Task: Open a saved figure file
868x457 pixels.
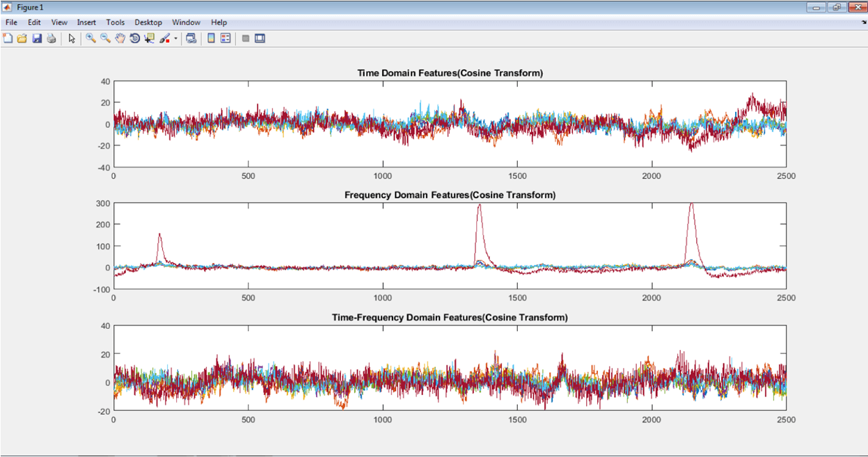Action: tap(23, 38)
